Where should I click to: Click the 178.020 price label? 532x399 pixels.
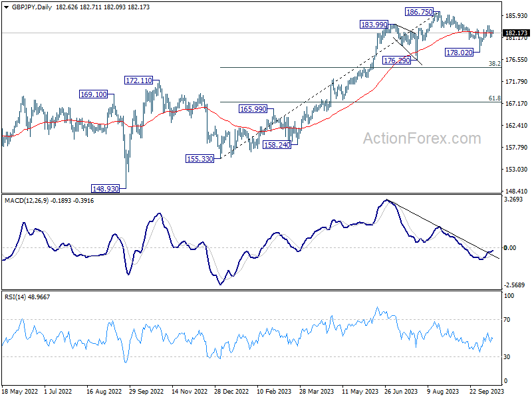tap(460, 53)
